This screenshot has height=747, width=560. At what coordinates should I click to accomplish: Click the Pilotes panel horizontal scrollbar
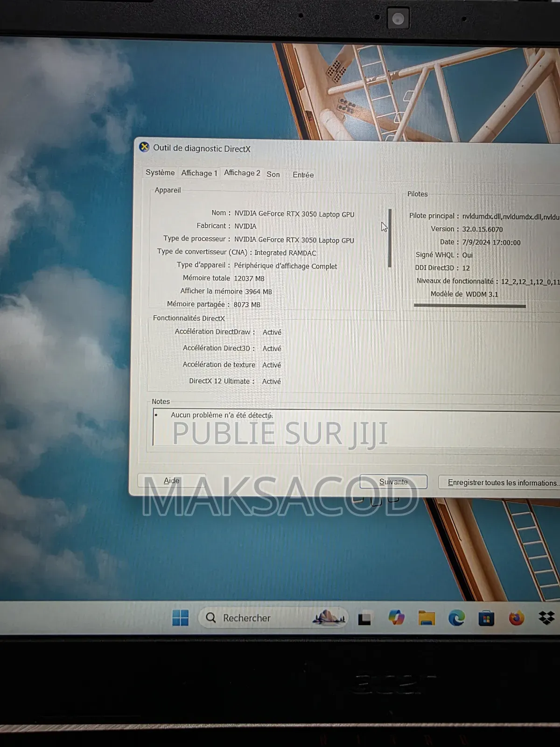point(469,306)
